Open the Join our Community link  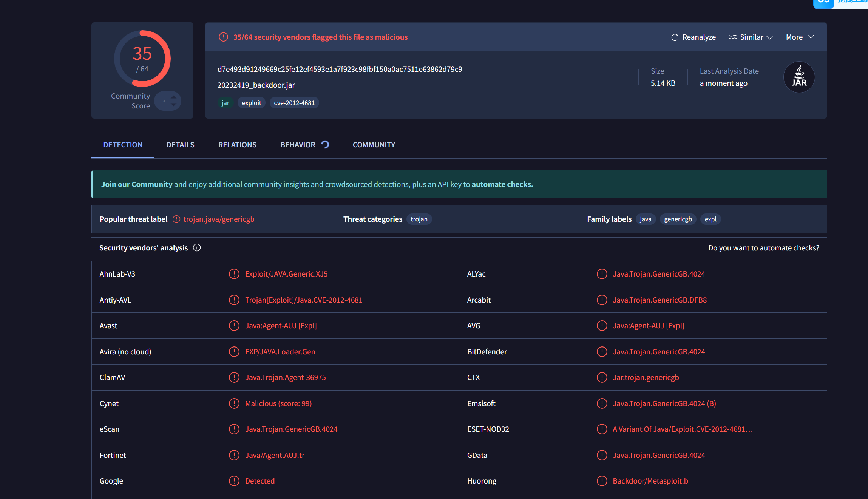(137, 184)
